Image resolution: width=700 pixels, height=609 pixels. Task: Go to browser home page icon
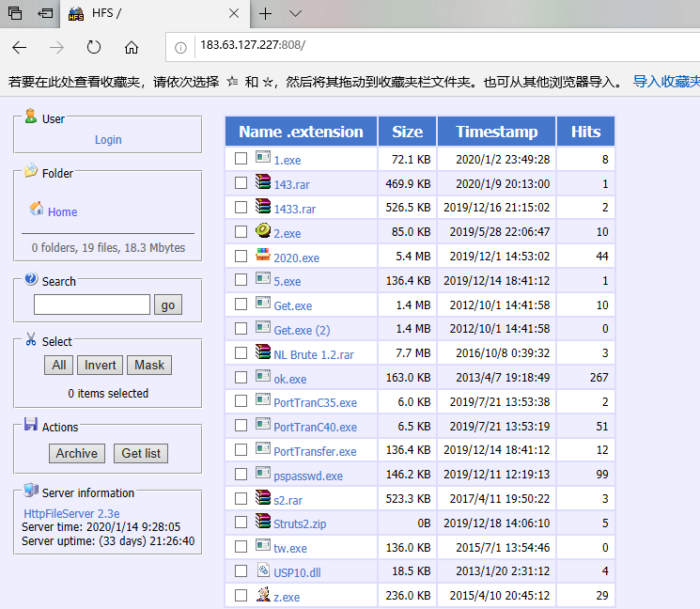[x=132, y=47]
